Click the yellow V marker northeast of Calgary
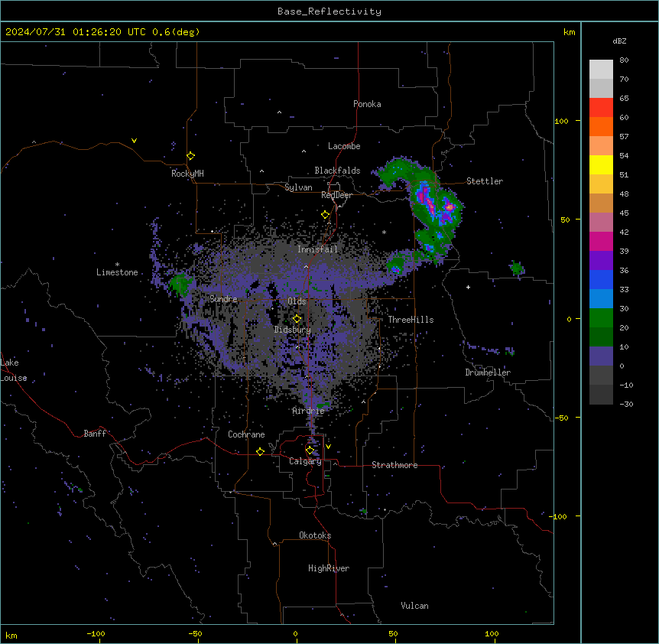The width and height of the screenshot is (659, 644). pyautogui.click(x=328, y=447)
